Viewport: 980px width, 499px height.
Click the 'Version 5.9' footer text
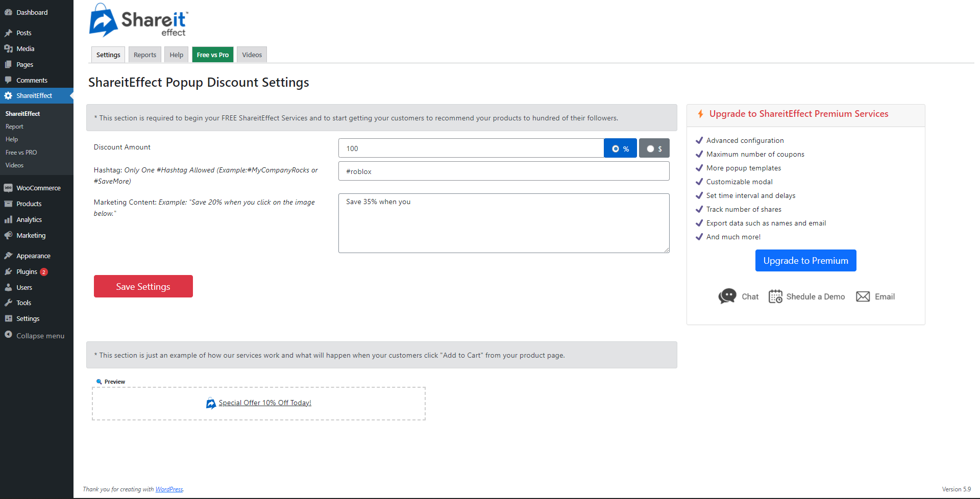pos(957,489)
